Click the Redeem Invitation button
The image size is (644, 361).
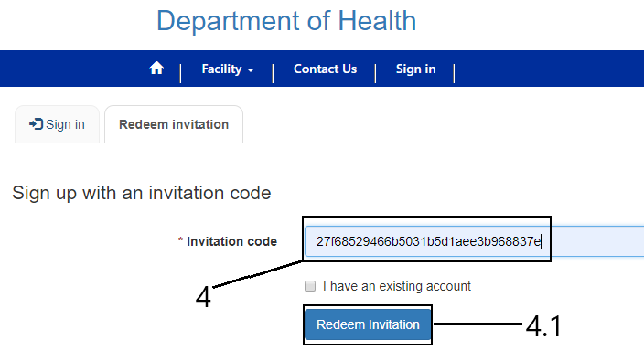click(368, 324)
